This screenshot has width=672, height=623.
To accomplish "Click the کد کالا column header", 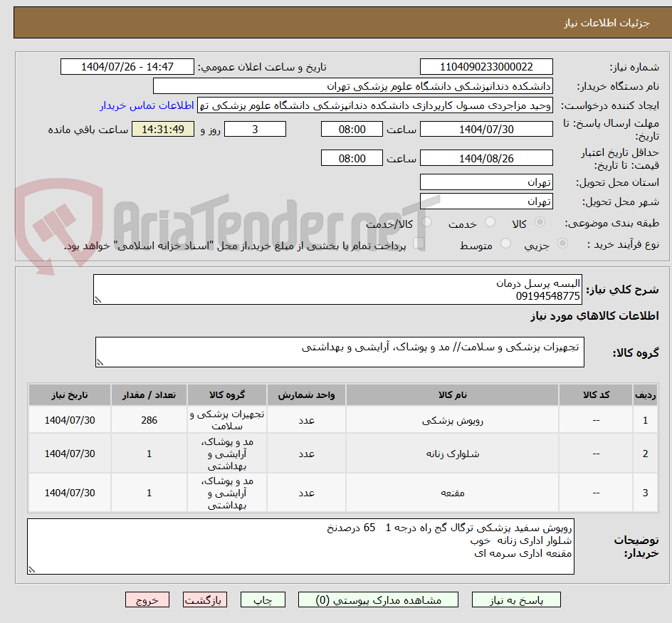I will tap(596, 395).
